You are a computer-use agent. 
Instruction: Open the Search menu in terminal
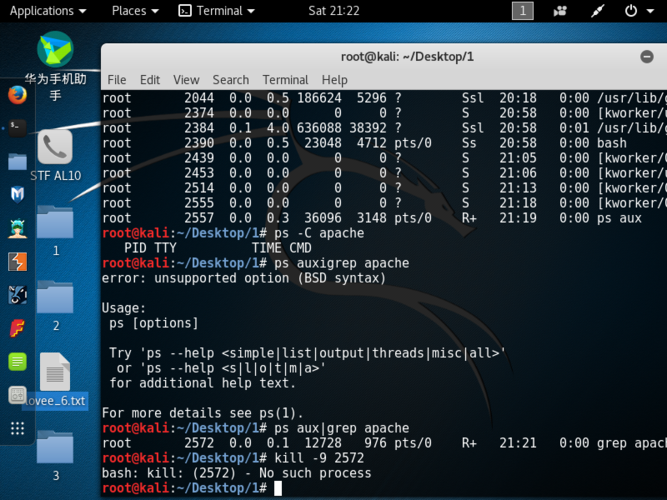pyautogui.click(x=230, y=80)
